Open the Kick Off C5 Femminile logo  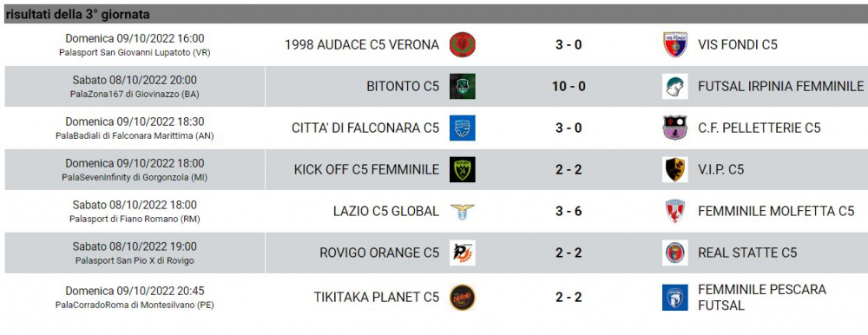[x=463, y=169]
